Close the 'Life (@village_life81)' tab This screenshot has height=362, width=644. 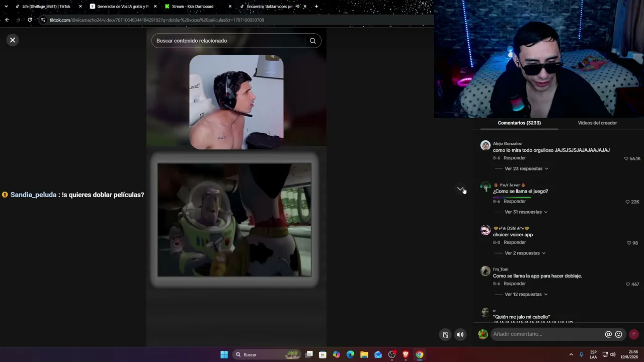(x=80, y=7)
